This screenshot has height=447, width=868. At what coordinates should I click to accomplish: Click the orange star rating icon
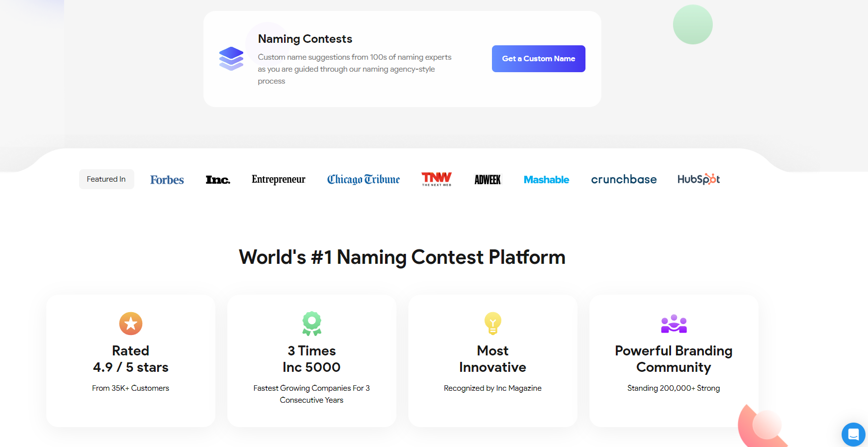[131, 324]
